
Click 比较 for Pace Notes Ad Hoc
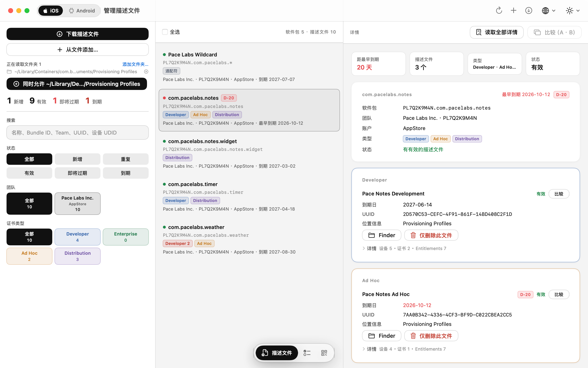click(x=559, y=294)
